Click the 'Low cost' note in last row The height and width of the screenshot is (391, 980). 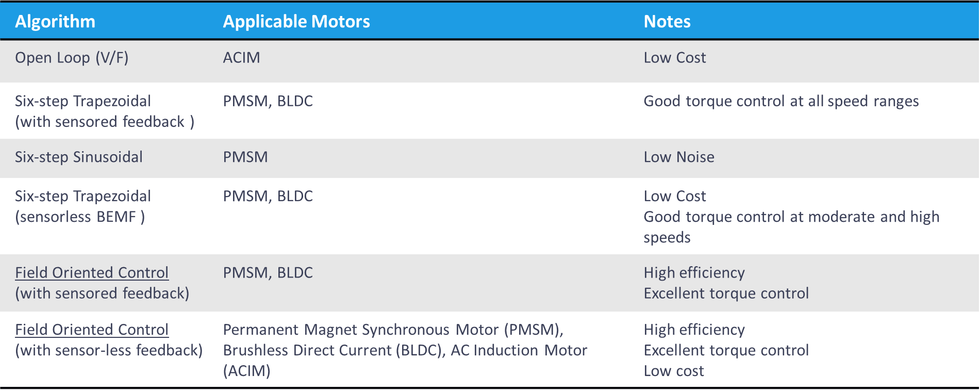point(674,371)
